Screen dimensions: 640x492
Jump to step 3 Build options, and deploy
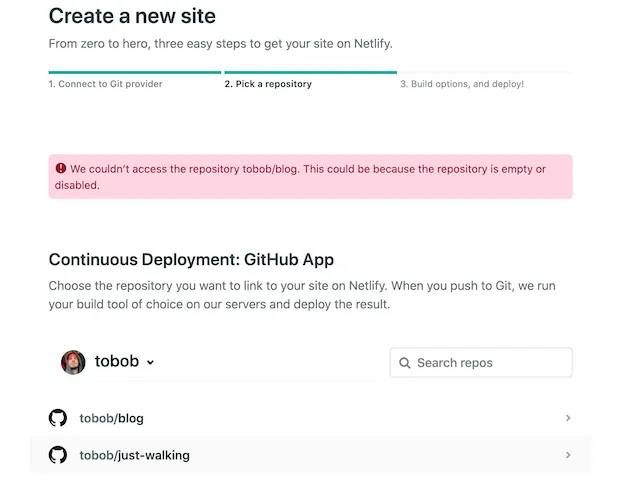click(x=462, y=84)
